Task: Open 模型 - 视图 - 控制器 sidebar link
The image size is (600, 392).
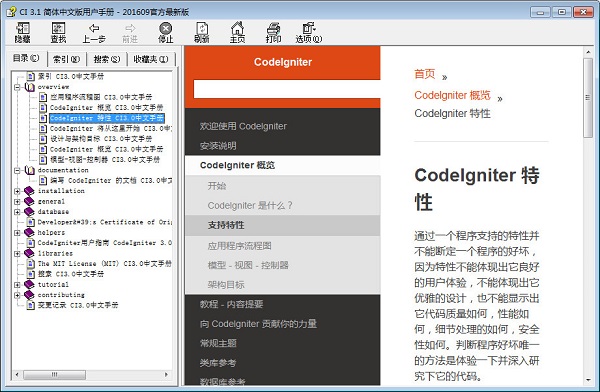Action: [x=248, y=265]
